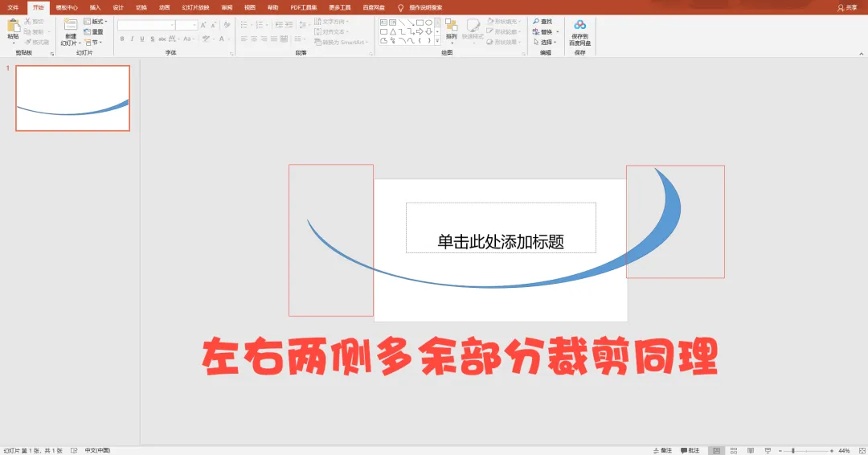This screenshot has height=455, width=868.
Task: Select the down arrow shape in the gallery
Action: (428, 31)
